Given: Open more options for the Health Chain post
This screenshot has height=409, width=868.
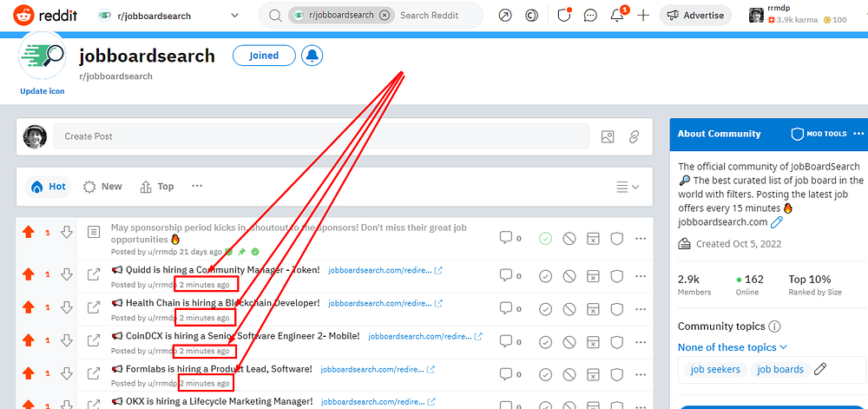Looking at the screenshot, I should pos(641,309).
